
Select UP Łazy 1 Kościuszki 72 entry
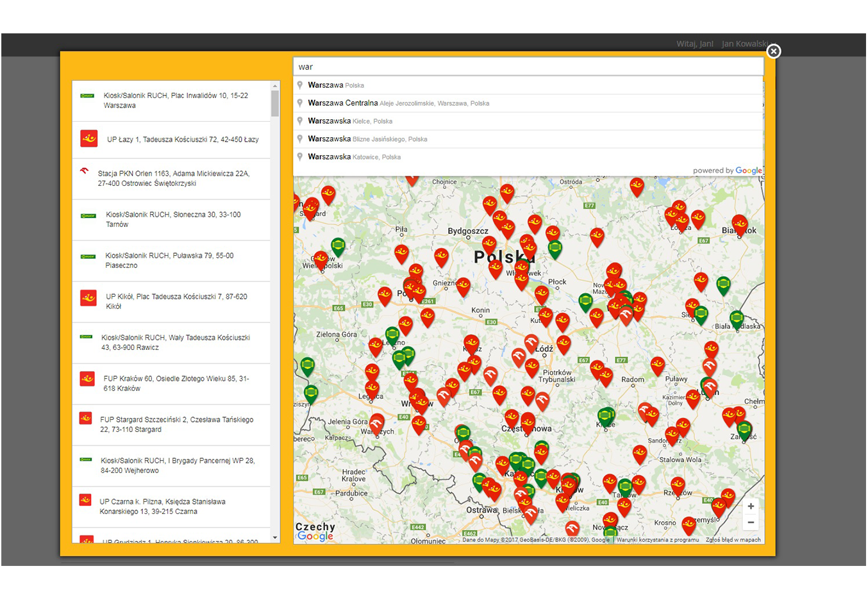pos(171,140)
